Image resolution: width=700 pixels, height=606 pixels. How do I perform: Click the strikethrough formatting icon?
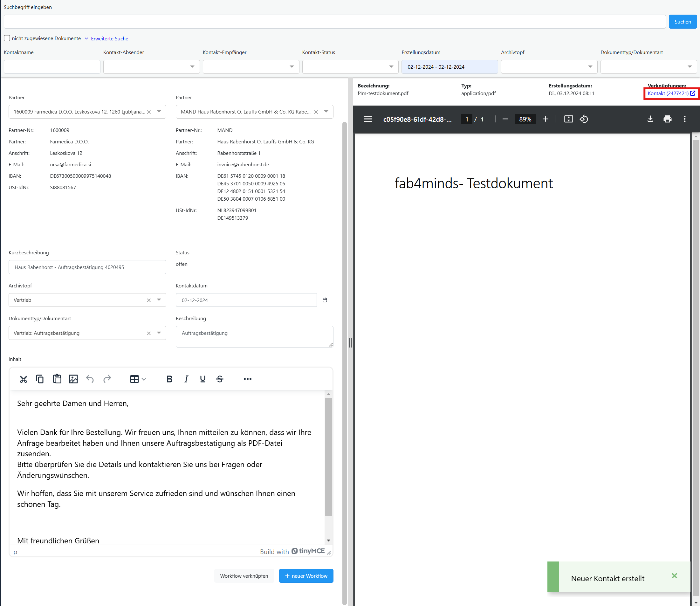(x=220, y=379)
